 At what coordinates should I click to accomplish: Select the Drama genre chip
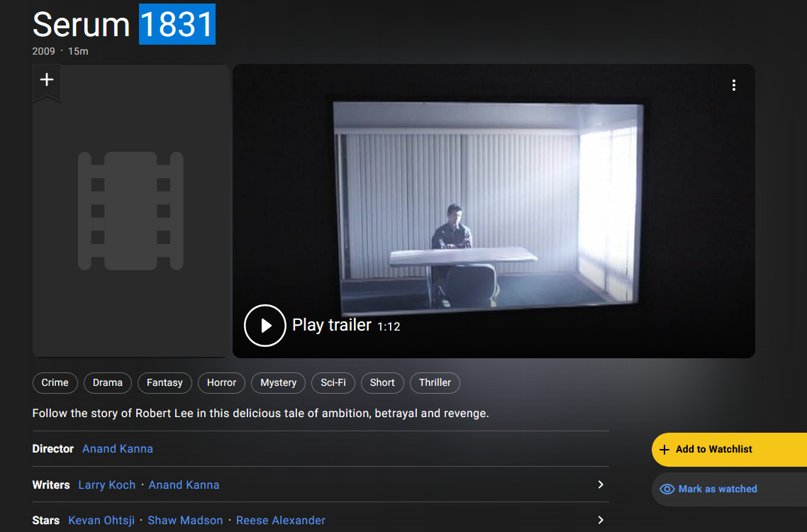108,382
